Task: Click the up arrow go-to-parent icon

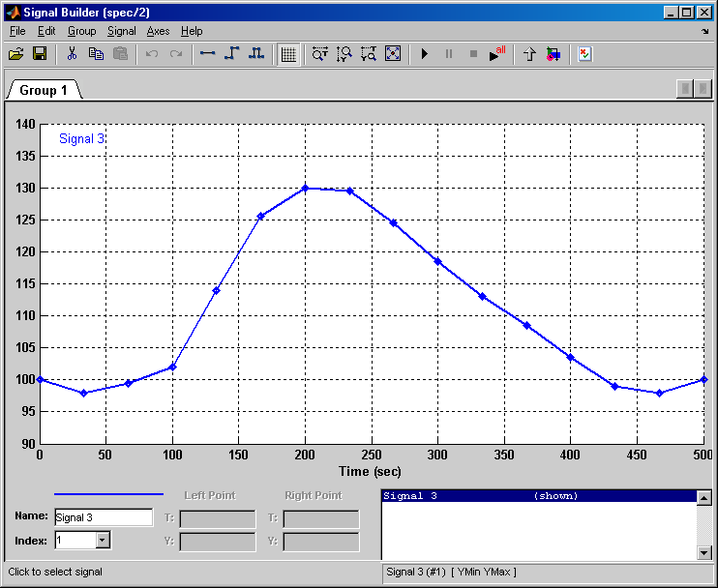Action: (x=529, y=54)
